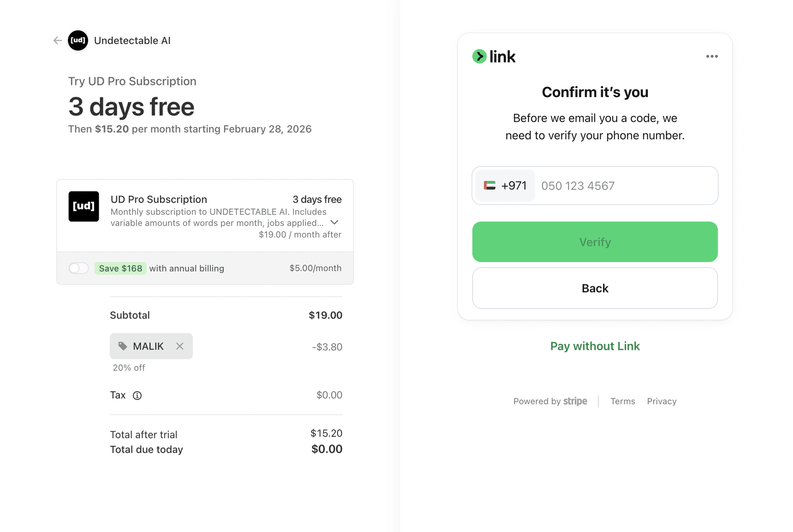Click the Stripe logo in Powered by
The height and width of the screenshot is (532, 793).
[575, 401]
